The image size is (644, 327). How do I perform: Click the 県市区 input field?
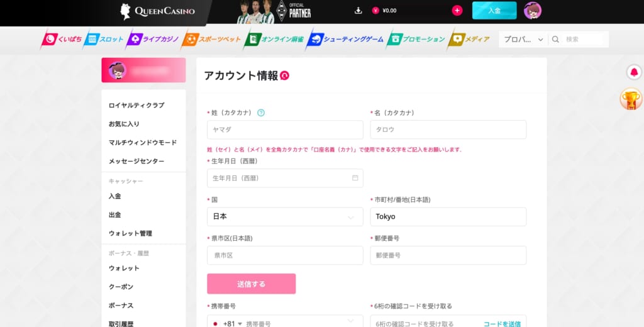(x=285, y=255)
